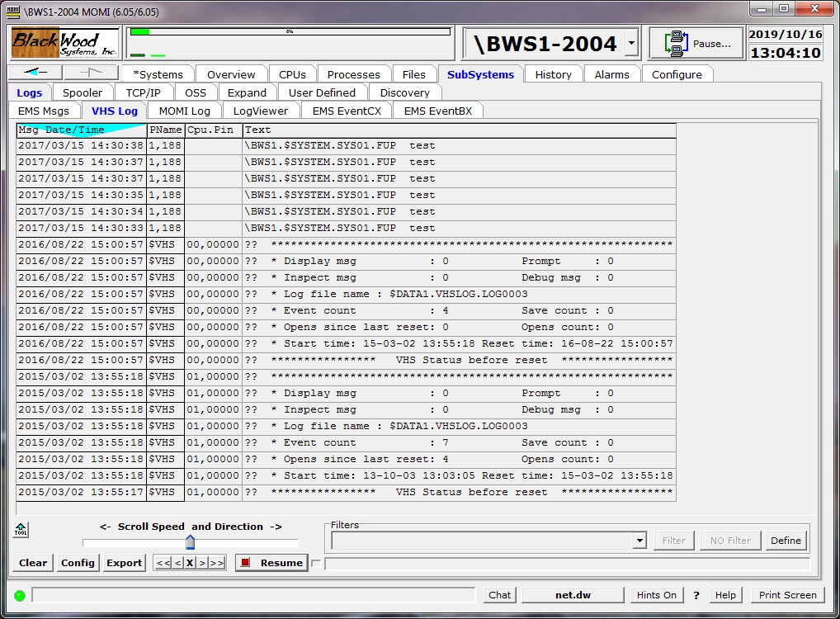Expand the Filters dropdown list

(x=639, y=541)
